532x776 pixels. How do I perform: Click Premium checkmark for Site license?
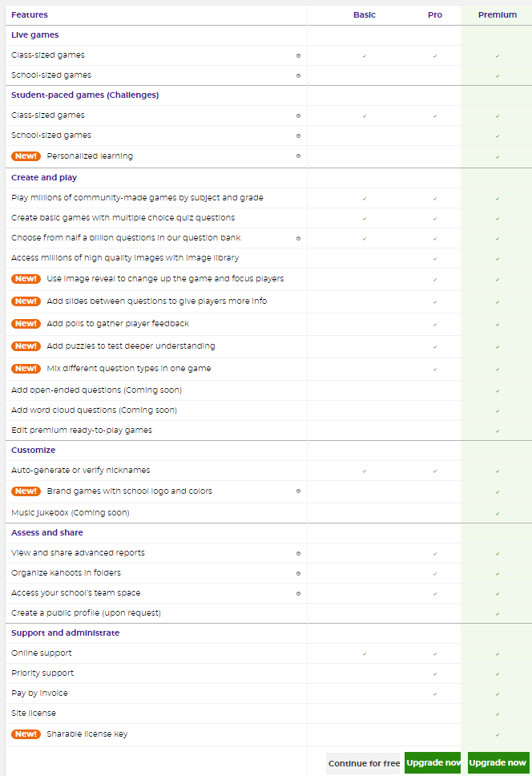pos(498,714)
